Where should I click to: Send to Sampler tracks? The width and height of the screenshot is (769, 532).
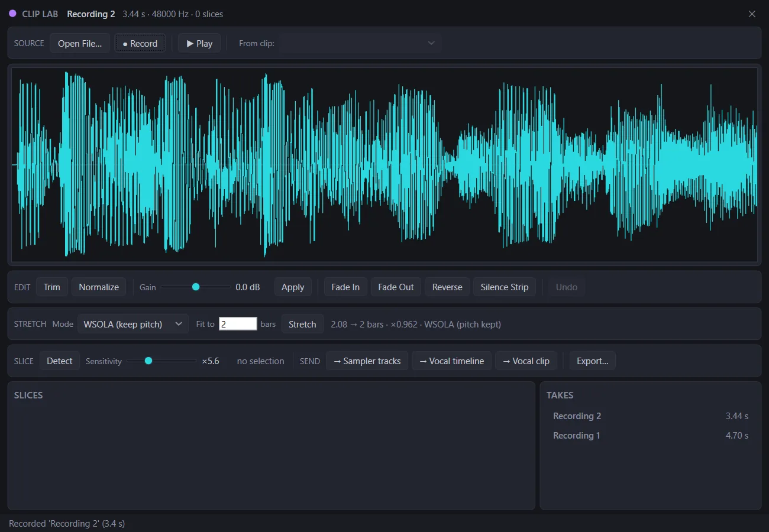[367, 361]
